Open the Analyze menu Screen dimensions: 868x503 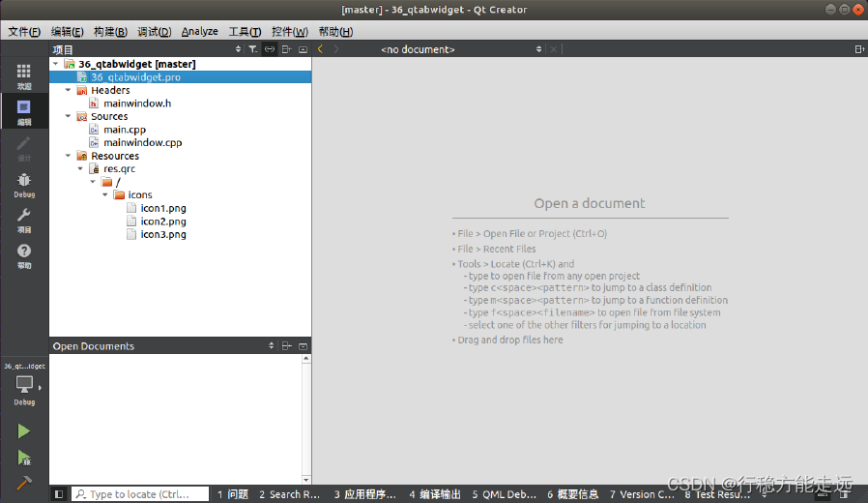199,32
